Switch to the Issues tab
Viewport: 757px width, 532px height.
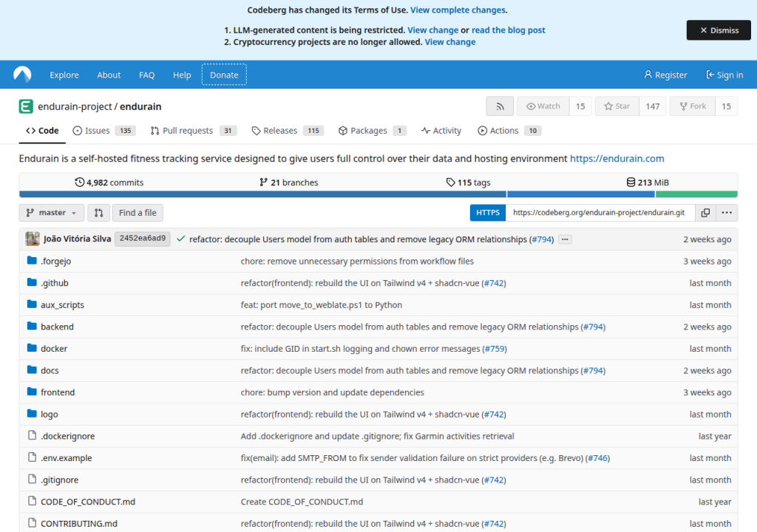[103, 130]
